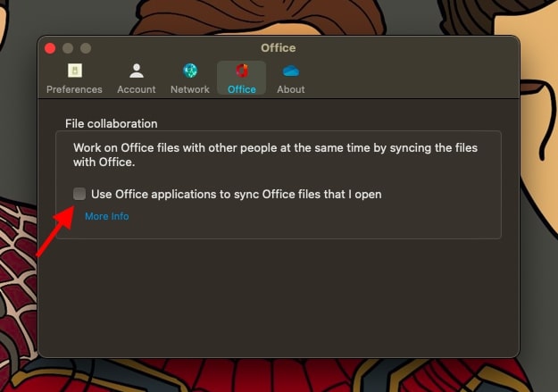Viewport: 558px width, 392px height.
Task: Click the Network tab label
Action: [x=189, y=89]
